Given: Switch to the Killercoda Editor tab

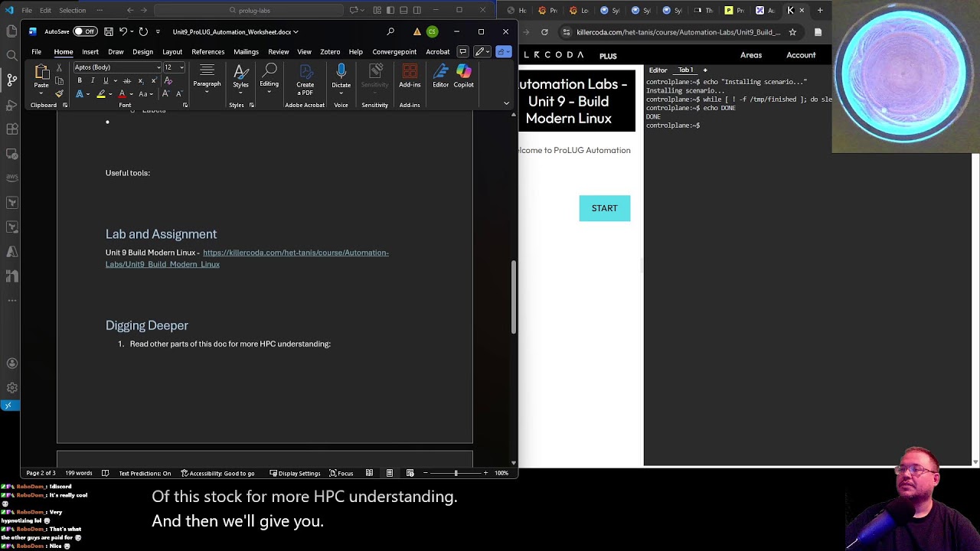Looking at the screenshot, I should pyautogui.click(x=658, y=70).
